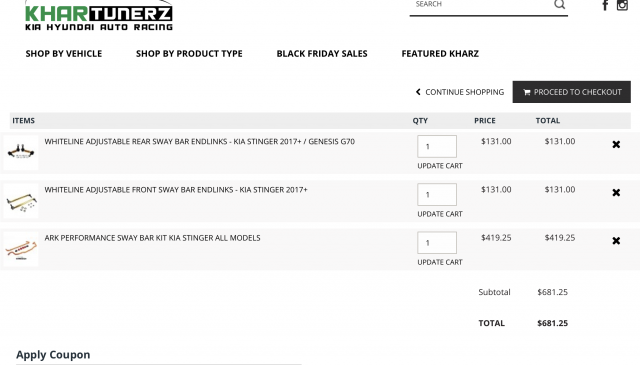
Task: Click the search magnifier icon
Action: point(559,4)
